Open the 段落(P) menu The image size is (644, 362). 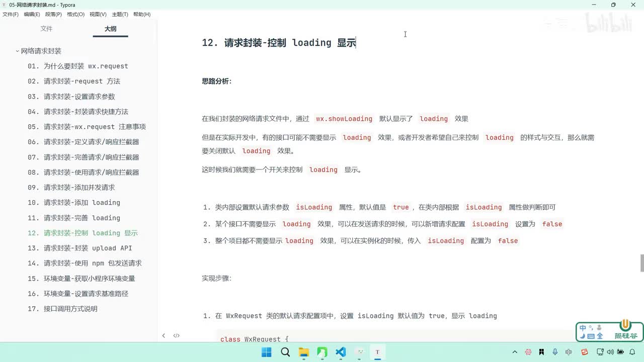click(53, 14)
